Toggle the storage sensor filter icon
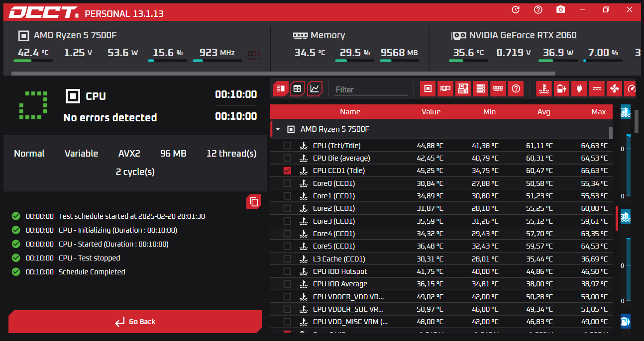The width and height of the screenshot is (644, 341). pos(480,89)
